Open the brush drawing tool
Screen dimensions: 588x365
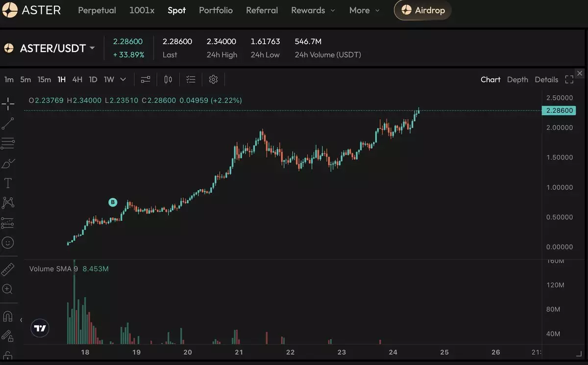click(x=8, y=163)
